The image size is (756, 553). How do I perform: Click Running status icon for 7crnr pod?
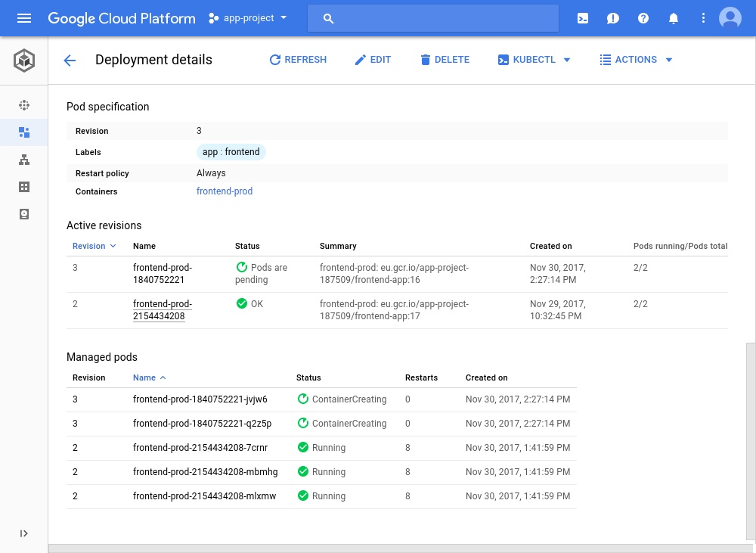tap(303, 447)
